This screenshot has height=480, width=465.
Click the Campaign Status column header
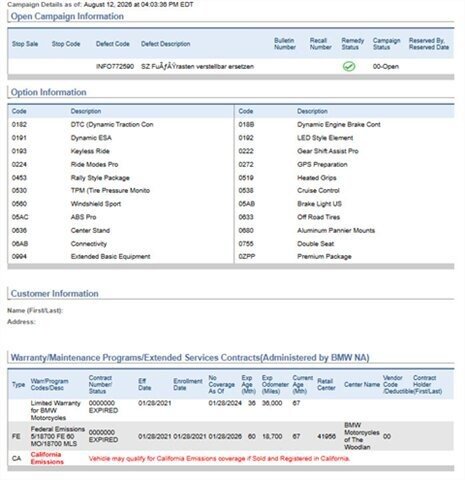point(387,44)
